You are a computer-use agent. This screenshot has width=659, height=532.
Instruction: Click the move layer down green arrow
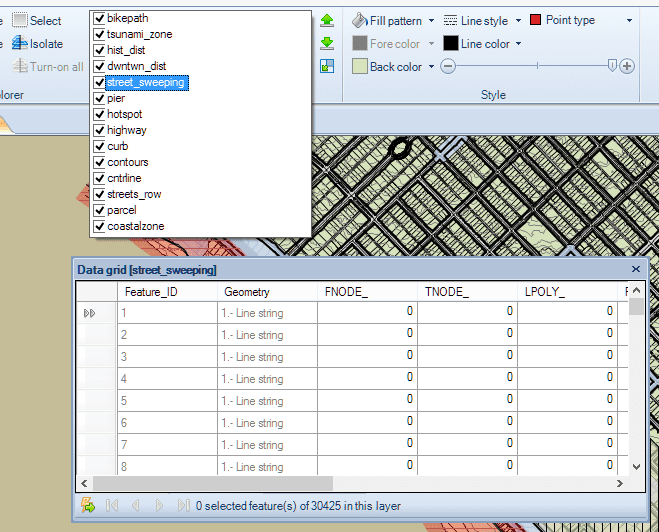(327, 43)
